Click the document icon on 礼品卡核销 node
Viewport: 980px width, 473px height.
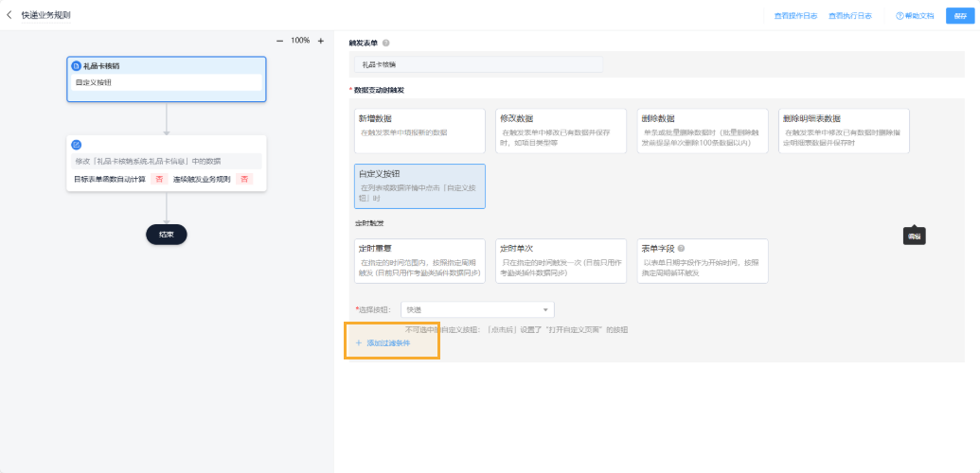click(77, 65)
